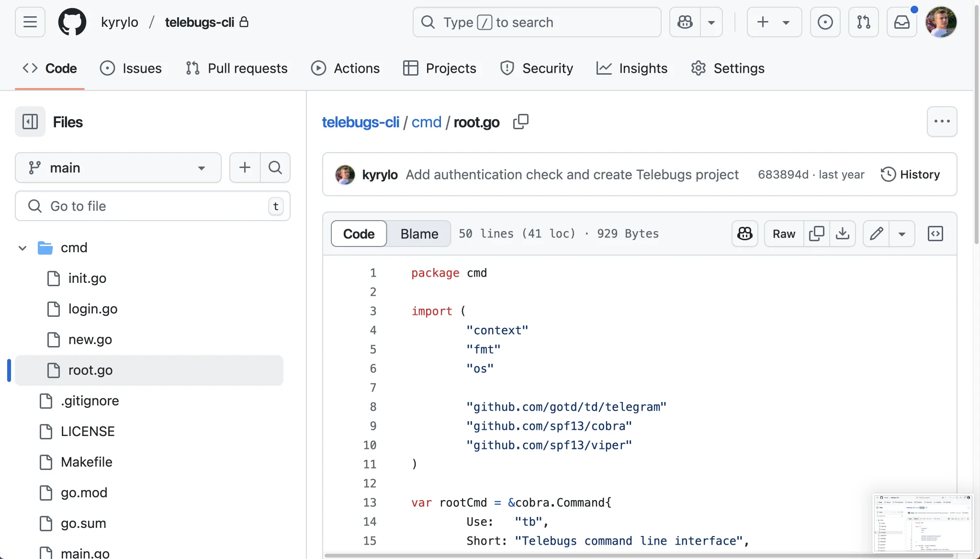
Task: Open telebugs-cli repository link in header
Action: tap(200, 22)
